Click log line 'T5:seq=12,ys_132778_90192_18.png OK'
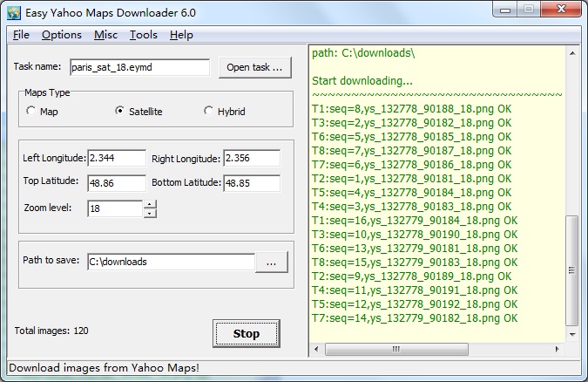 tap(415, 304)
